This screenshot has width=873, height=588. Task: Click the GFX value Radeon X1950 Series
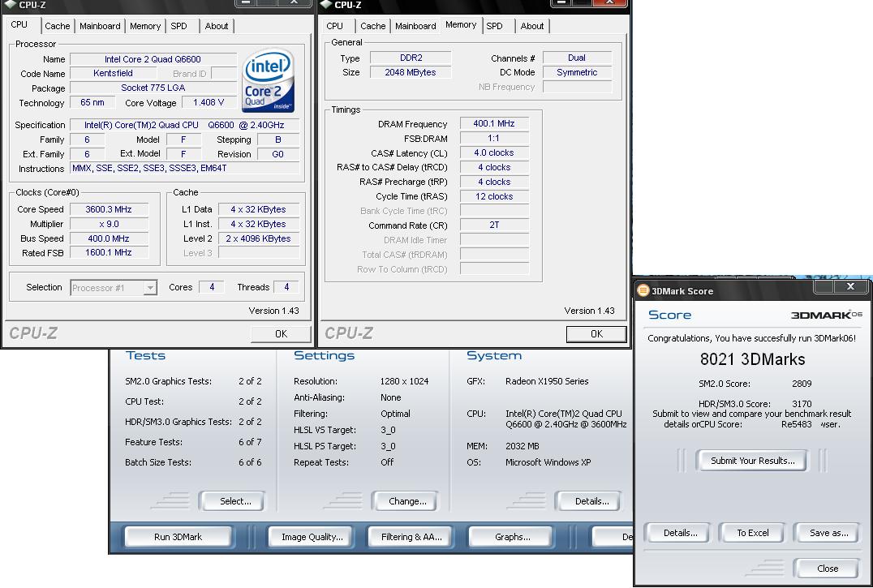[x=547, y=382]
